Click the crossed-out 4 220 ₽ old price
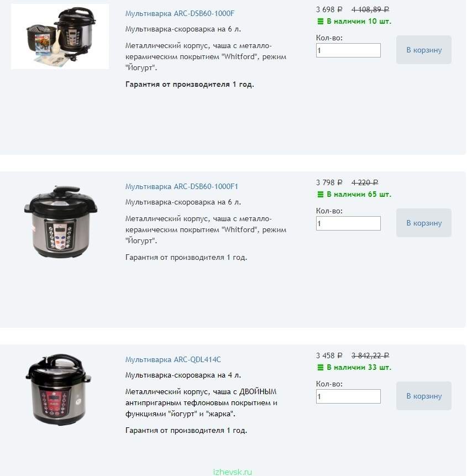Image resolution: width=467 pixels, height=476 pixels. pos(365,183)
